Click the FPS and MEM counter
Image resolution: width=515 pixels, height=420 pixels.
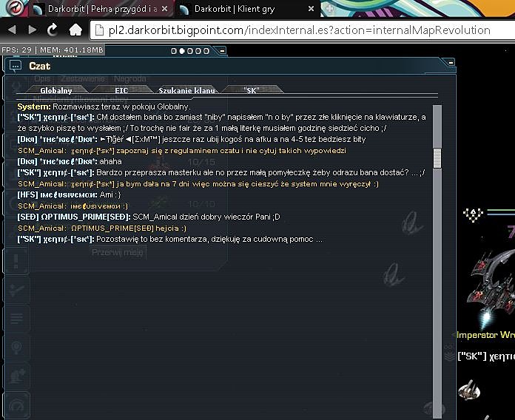[x=53, y=50]
